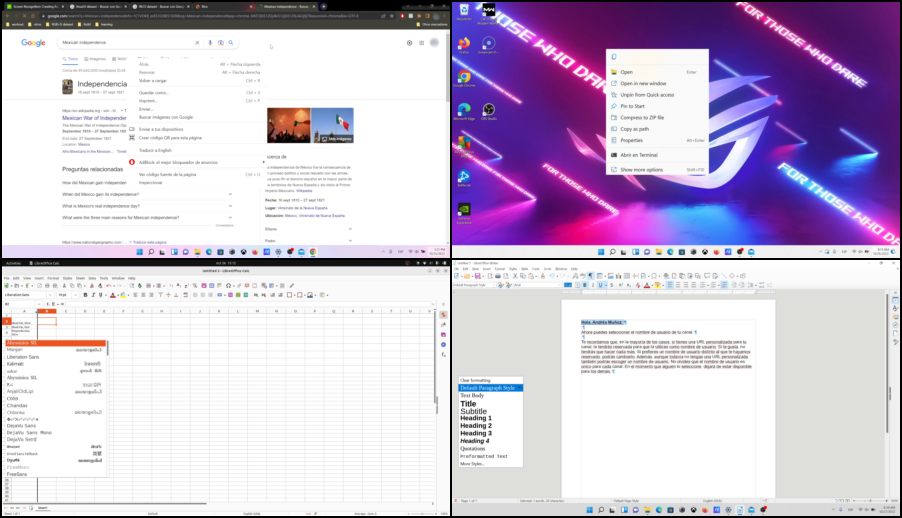
Task: Expand the Etapas section in the knowledge panel
Action: [350, 229]
